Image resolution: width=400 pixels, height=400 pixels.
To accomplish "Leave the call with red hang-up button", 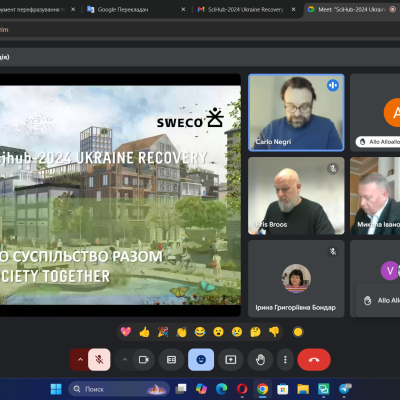I will [314, 360].
